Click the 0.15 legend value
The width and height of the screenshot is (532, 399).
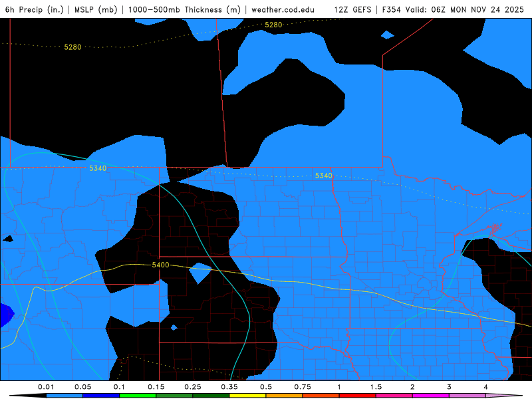pos(156,387)
